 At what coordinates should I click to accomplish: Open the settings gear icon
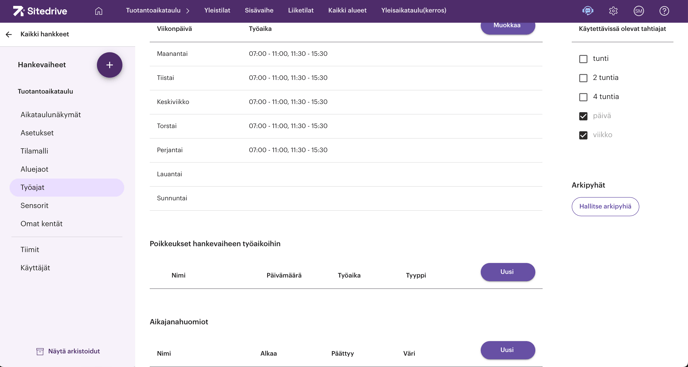pos(613,11)
